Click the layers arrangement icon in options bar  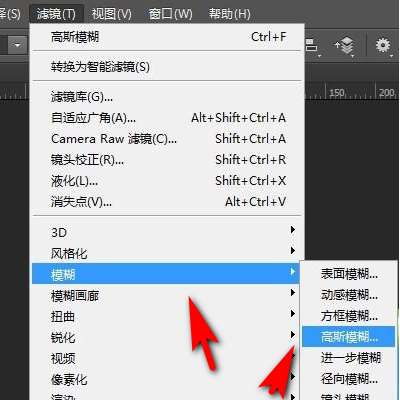(x=346, y=45)
